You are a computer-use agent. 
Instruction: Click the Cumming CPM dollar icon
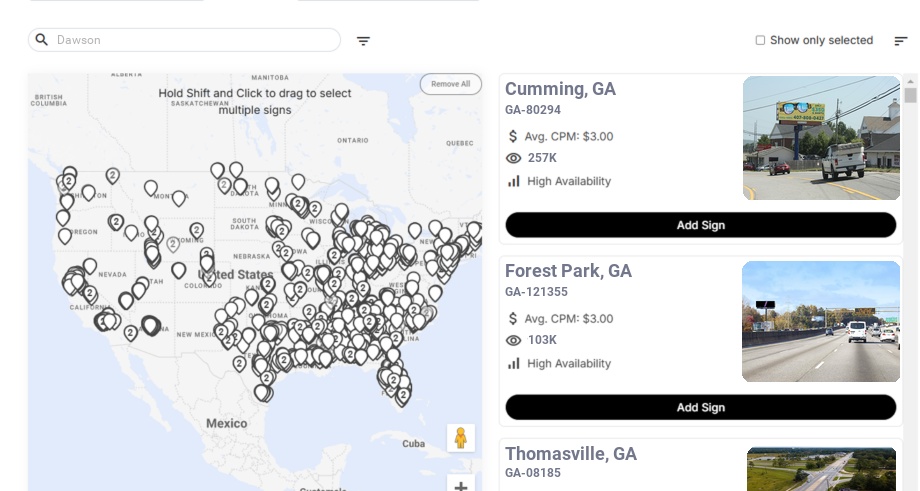pos(514,136)
